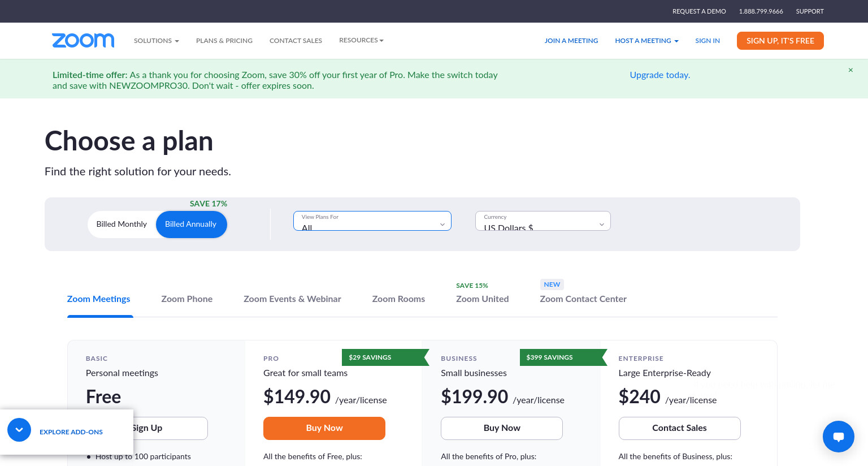Image resolution: width=868 pixels, height=466 pixels.
Task: Click the Choose a plan heading
Action: (x=129, y=141)
